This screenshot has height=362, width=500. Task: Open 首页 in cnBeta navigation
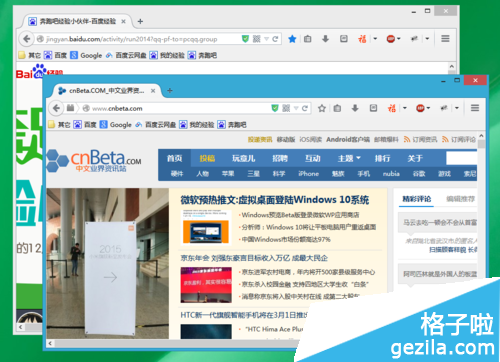pyautogui.click(x=175, y=158)
